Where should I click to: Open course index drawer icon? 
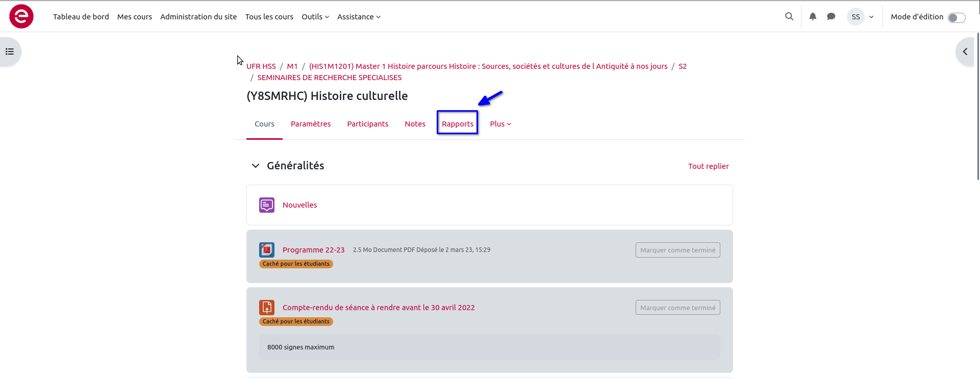click(10, 52)
